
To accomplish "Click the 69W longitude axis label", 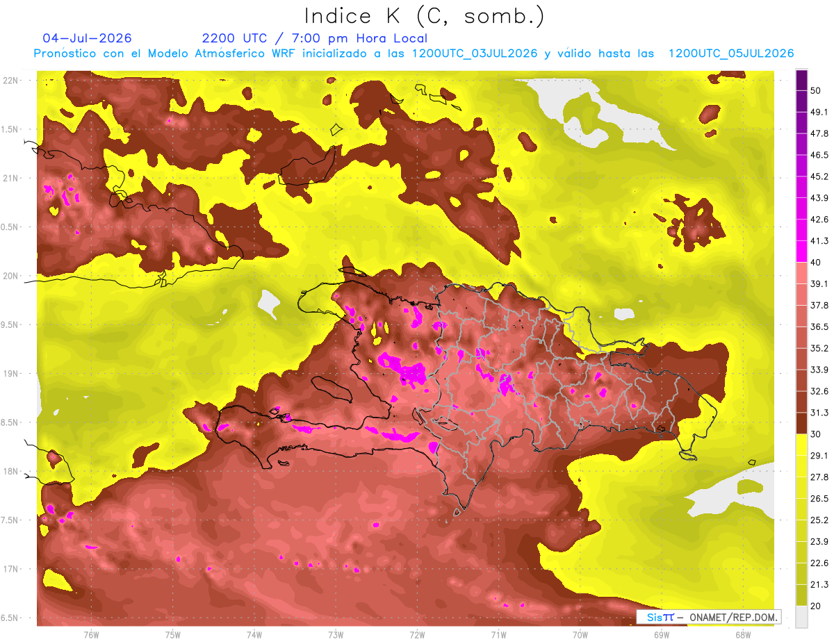I will coord(661,635).
